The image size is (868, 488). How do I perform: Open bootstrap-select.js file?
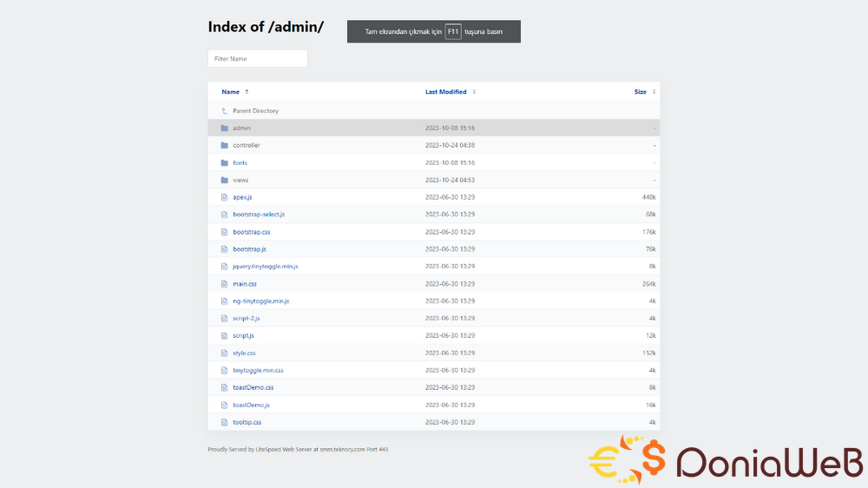[259, 214]
